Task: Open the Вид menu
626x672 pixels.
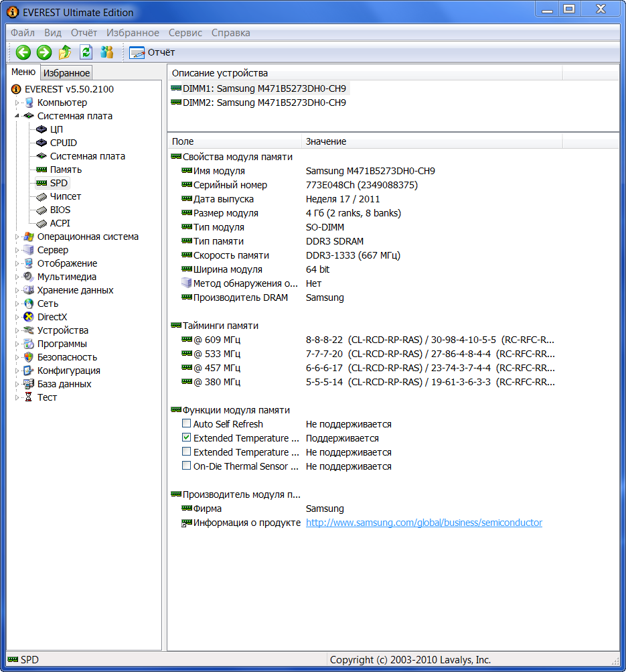Action: click(53, 33)
